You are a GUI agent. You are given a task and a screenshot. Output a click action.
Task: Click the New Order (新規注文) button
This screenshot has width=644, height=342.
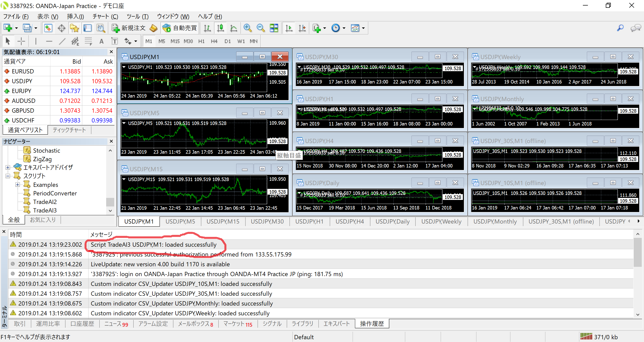click(x=128, y=28)
